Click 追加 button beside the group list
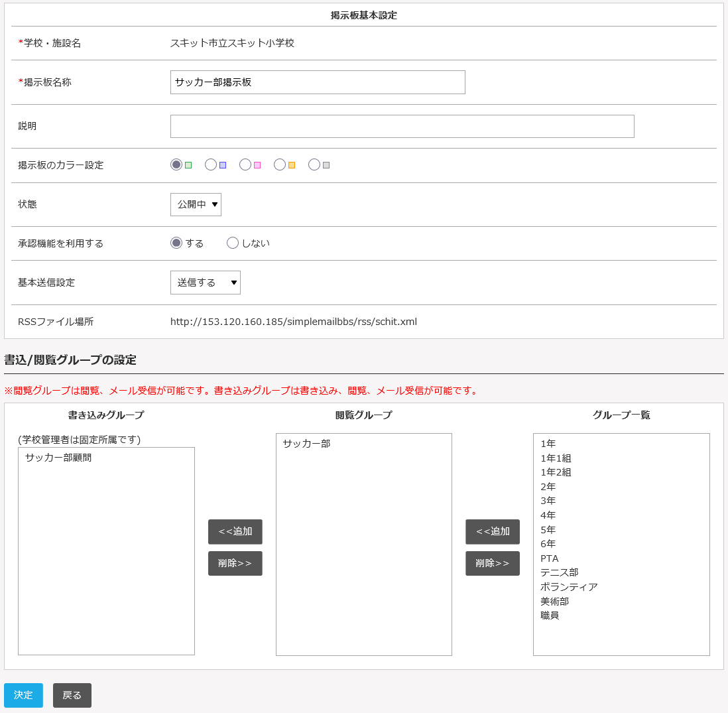728x713 pixels. pos(493,531)
